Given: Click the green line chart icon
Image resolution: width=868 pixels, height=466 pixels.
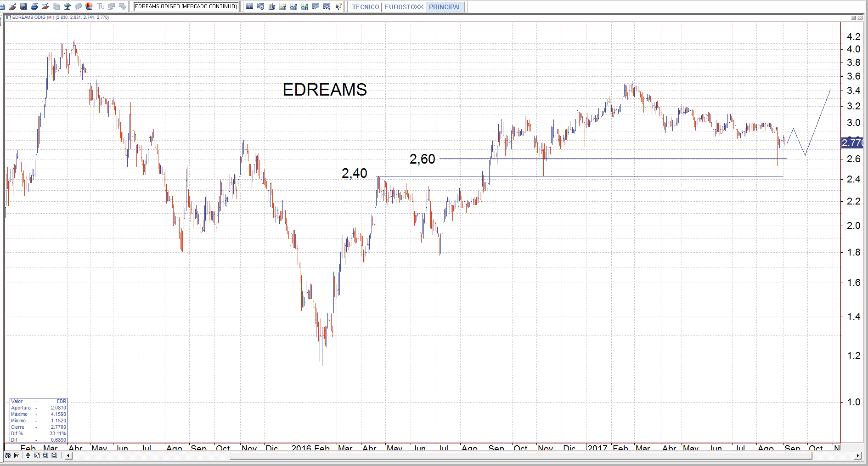Looking at the screenshot, I should click(x=305, y=6).
